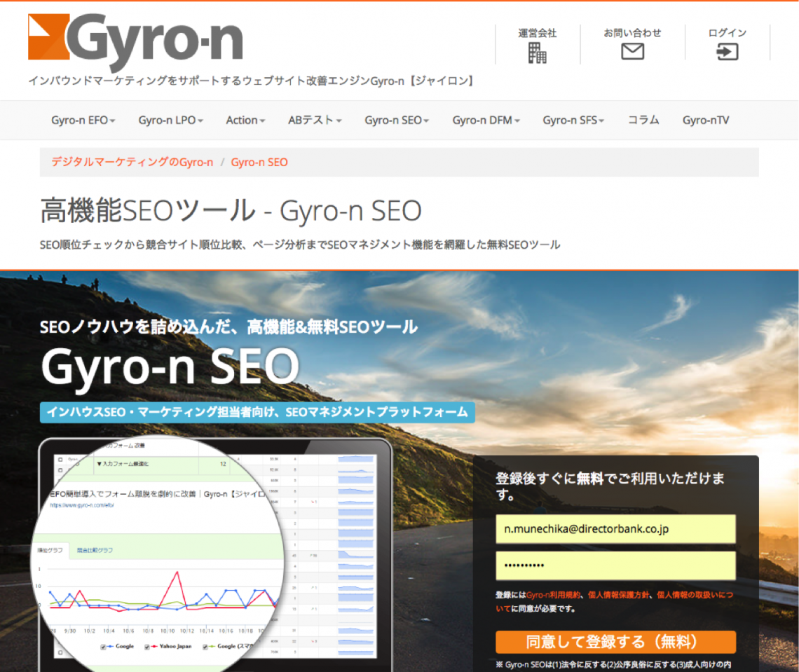Click the email address input field
The image size is (799, 672).
tap(615, 529)
